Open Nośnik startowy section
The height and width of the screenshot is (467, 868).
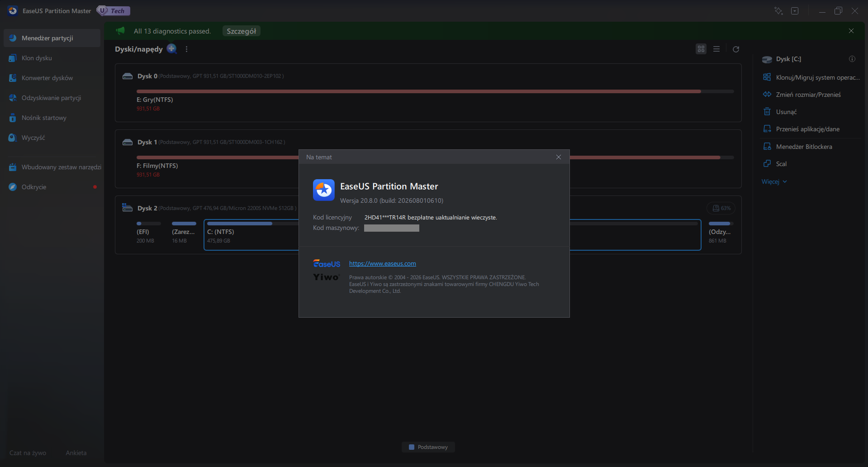tap(52, 118)
